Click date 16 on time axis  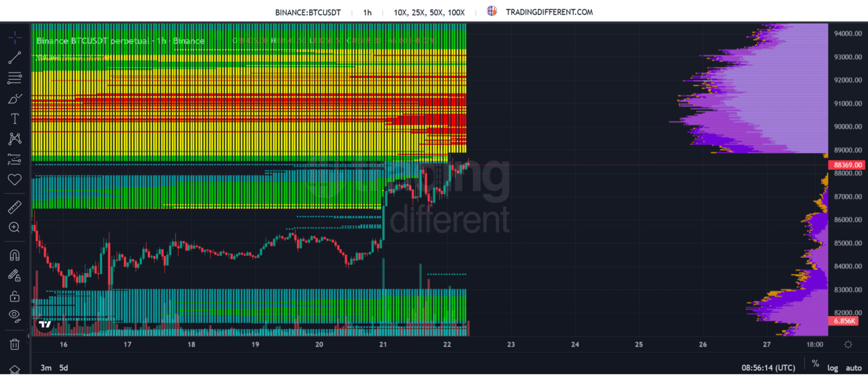point(64,345)
